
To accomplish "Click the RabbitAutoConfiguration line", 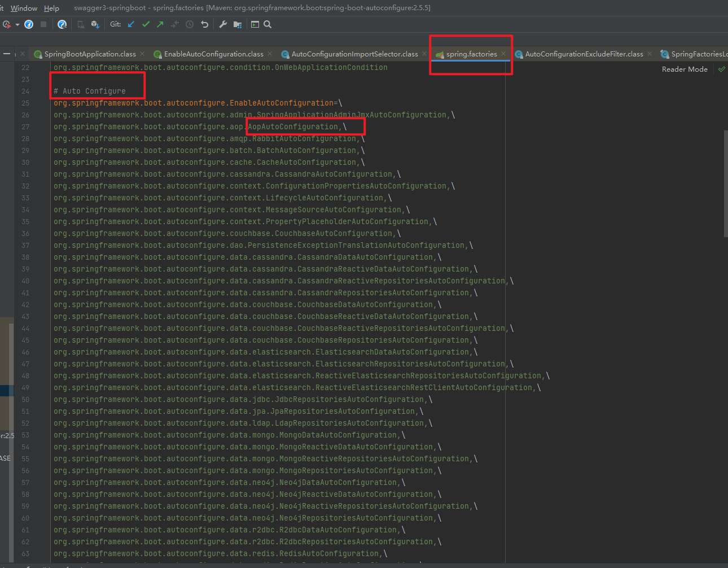I will [x=209, y=138].
